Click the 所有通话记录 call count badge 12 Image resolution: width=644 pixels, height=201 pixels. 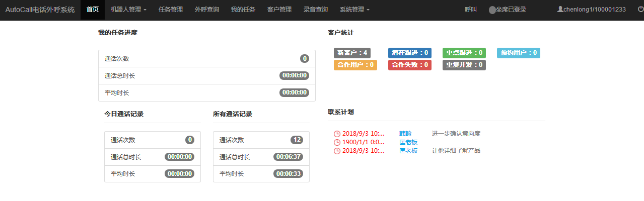click(297, 140)
